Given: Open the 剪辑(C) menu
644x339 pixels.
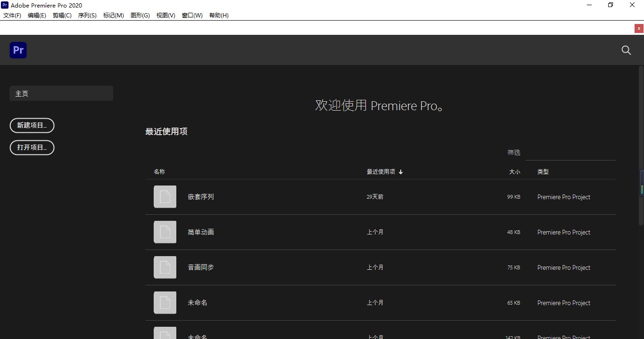Looking at the screenshot, I should (62, 16).
